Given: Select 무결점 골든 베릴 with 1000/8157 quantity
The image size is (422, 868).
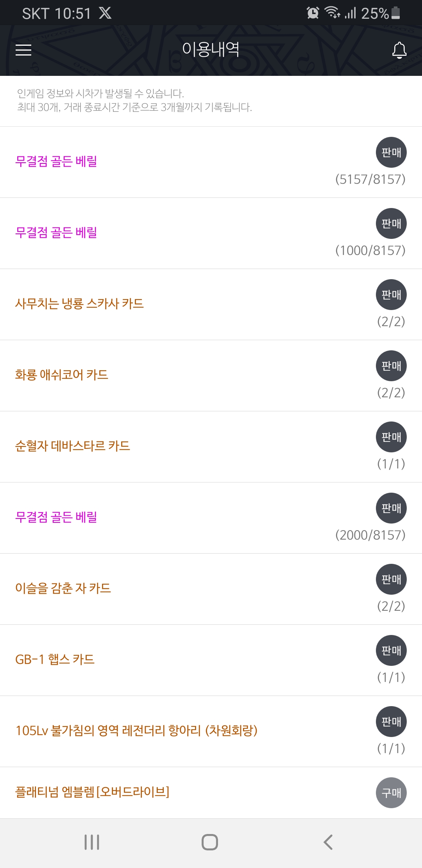Looking at the screenshot, I should tap(56, 233).
